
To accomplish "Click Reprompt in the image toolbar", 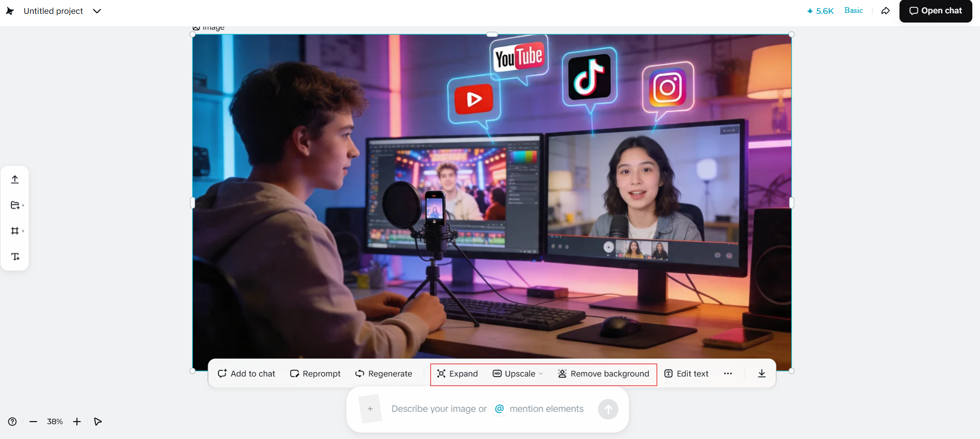I will pyautogui.click(x=315, y=373).
